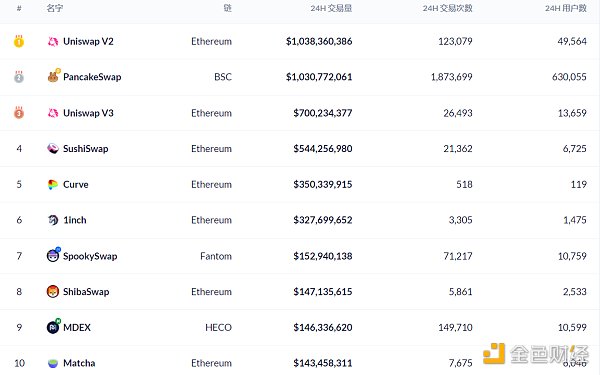Click the MDEX logo icon
Image resolution: width=600 pixels, height=375 pixels.
(53, 326)
